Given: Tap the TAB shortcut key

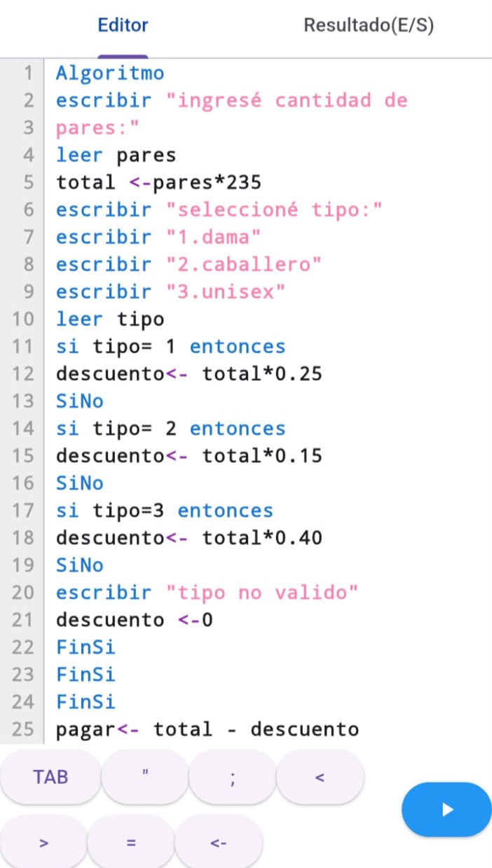Looking at the screenshot, I should point(50,776).
